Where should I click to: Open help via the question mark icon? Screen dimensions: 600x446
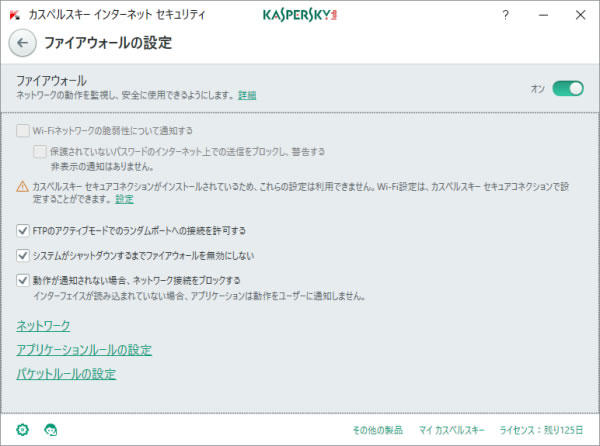point(505,15)
